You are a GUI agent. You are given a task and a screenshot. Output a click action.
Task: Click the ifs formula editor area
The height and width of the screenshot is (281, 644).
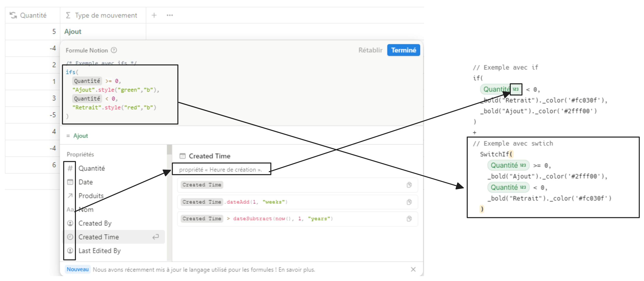point(120,94)
